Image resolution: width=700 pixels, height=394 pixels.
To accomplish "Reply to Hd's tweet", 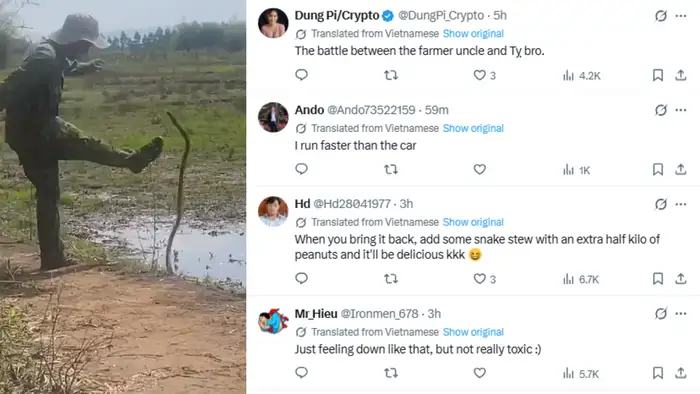I will click(301, 278).
